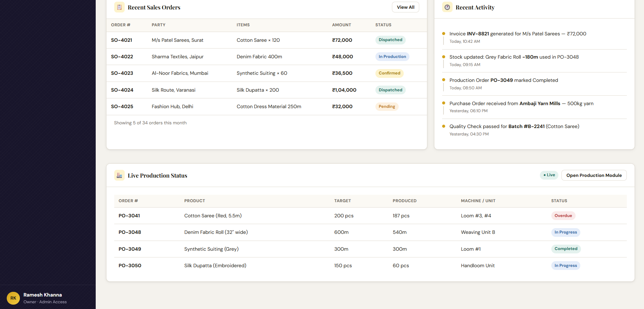Image resolution: width=644 pixels, height=309 pixels.
Task: Select the ₹48,000 amount cell
Action: [342, 57]
